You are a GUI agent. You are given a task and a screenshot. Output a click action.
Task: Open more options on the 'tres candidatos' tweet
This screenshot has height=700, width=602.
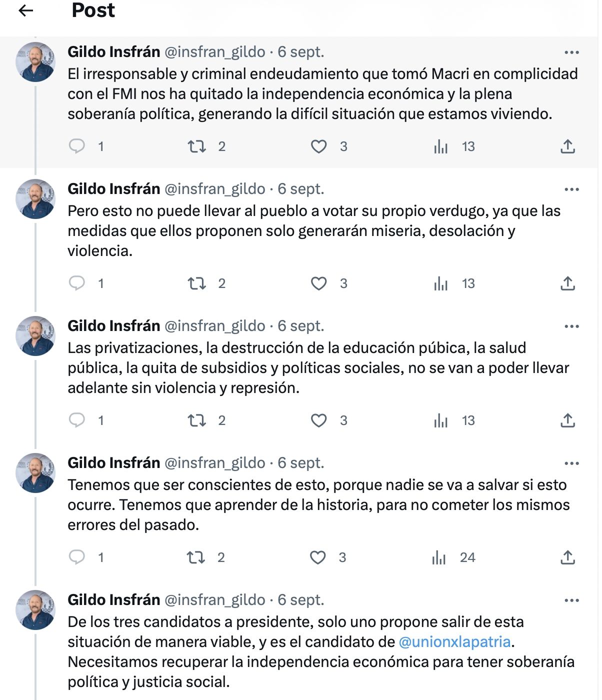[571, 600]
